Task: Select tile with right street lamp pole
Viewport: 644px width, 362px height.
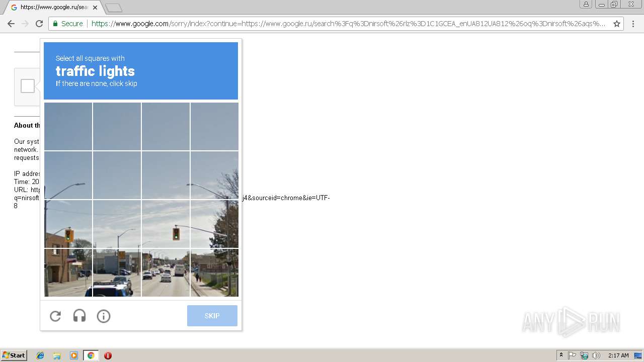Action: click(214, 175)
